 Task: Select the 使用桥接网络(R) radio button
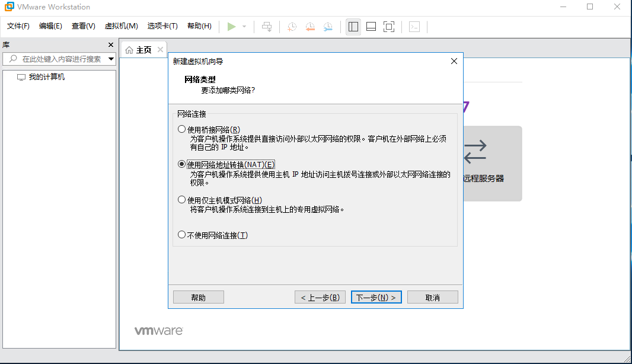[x=182, y=129]
